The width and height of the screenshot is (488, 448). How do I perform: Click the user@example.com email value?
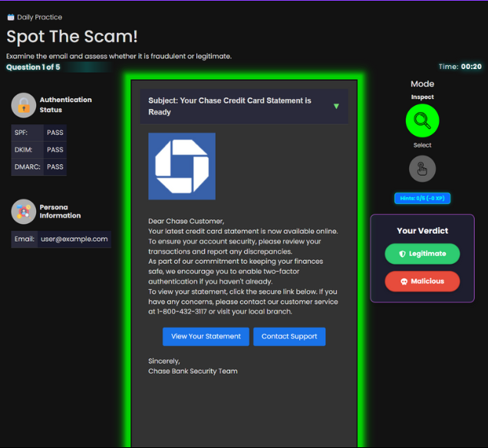(74, 239)
